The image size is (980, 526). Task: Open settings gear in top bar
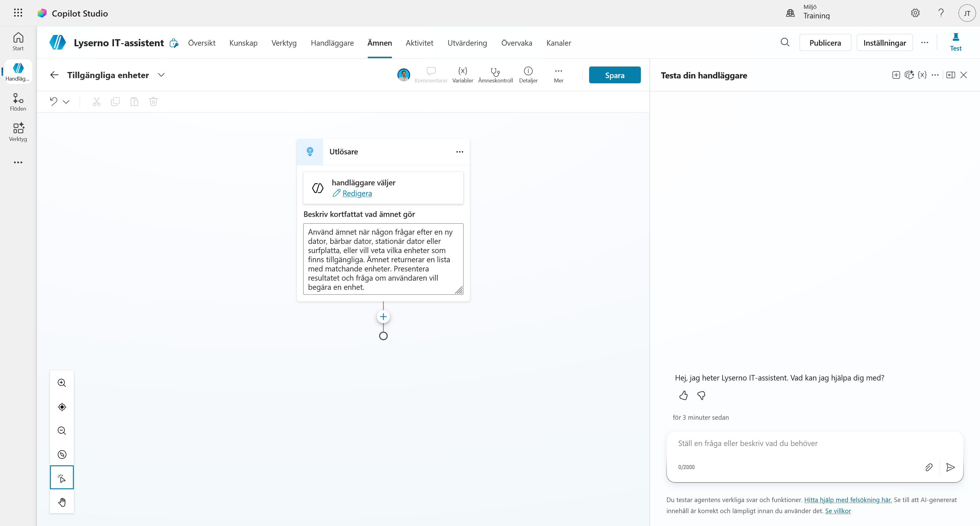(915, 13)
